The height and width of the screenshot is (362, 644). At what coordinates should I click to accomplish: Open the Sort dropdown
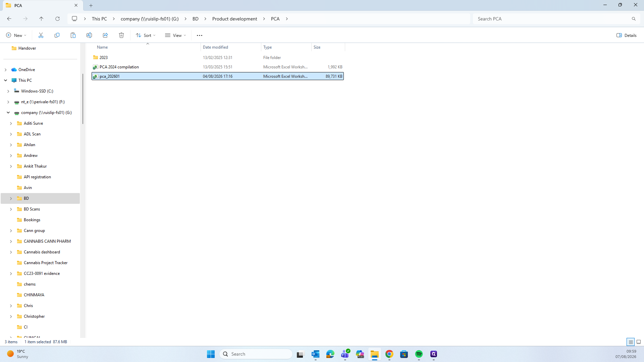coord(146,35)
